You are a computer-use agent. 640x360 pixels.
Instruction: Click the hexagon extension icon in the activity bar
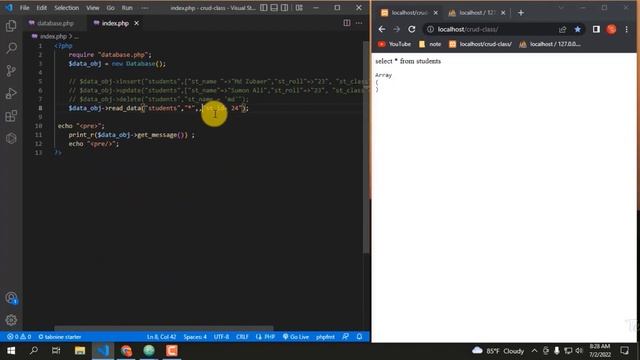coord(11,138)
